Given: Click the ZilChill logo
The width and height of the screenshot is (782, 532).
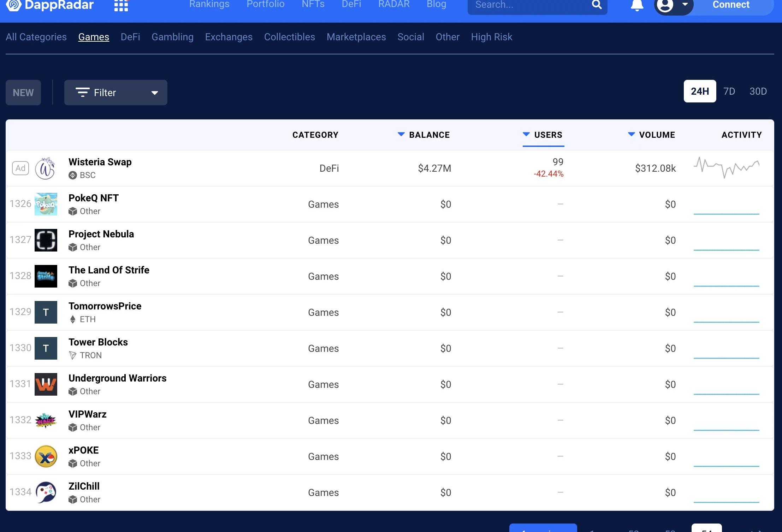Looking at the screenshot, I should click(46, 492).
